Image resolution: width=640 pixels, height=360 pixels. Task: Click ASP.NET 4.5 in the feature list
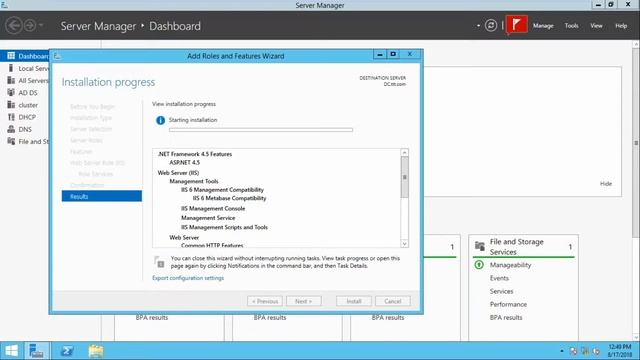pyautogui.click(x=184, y=162)
